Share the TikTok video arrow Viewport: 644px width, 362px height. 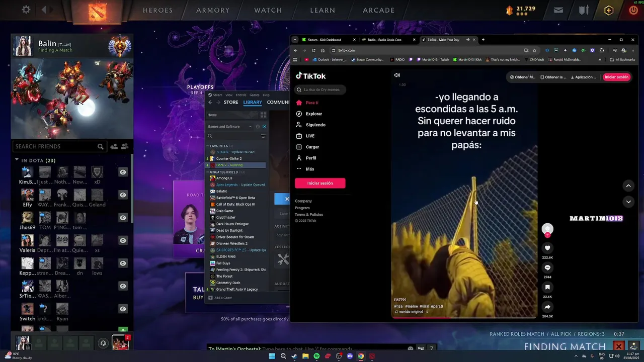click(547, 307)
